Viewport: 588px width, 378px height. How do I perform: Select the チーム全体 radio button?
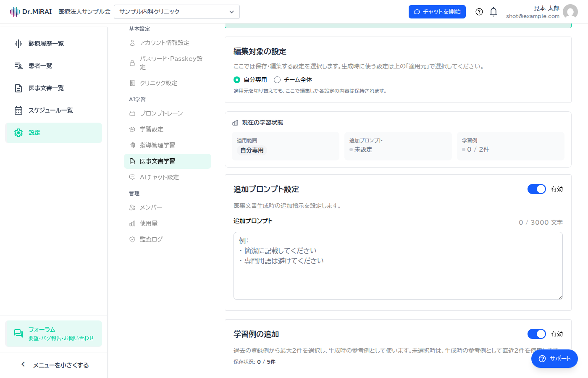click(277, 80)
